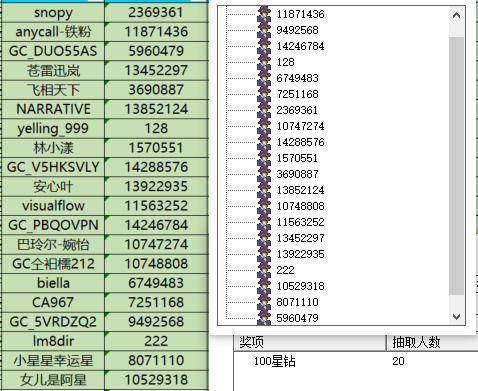
Task: Select the user icon beside tree entry 13922935
Action: 264,254
